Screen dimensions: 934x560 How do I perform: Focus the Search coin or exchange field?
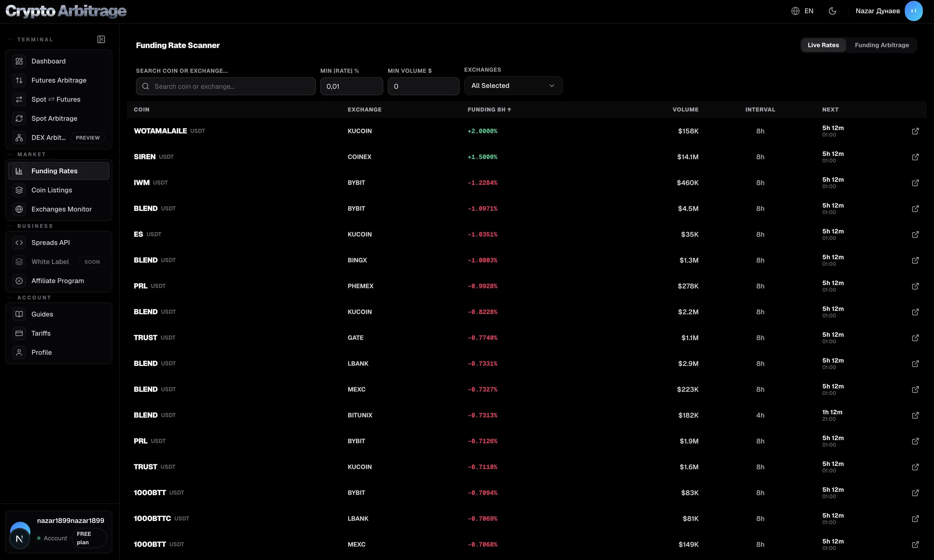pos(225,86)
